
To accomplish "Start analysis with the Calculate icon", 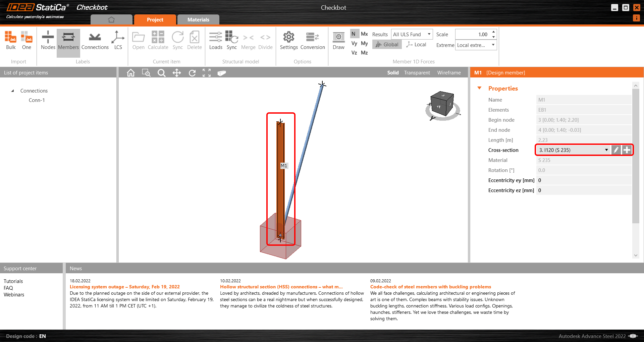I will click(158, 40).
